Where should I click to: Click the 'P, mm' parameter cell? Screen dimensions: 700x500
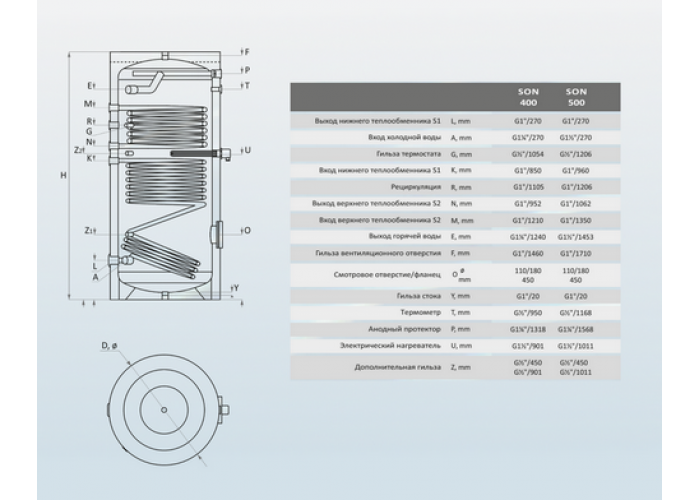pos(460,329)
